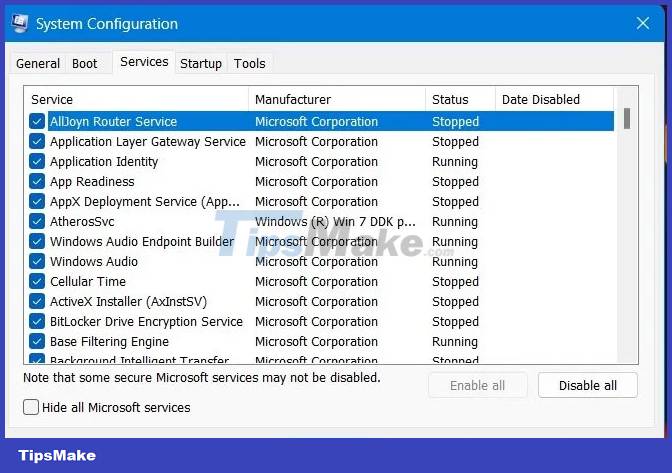Click the Enable all button
The image size is (672, 473).
pos(477,385)
